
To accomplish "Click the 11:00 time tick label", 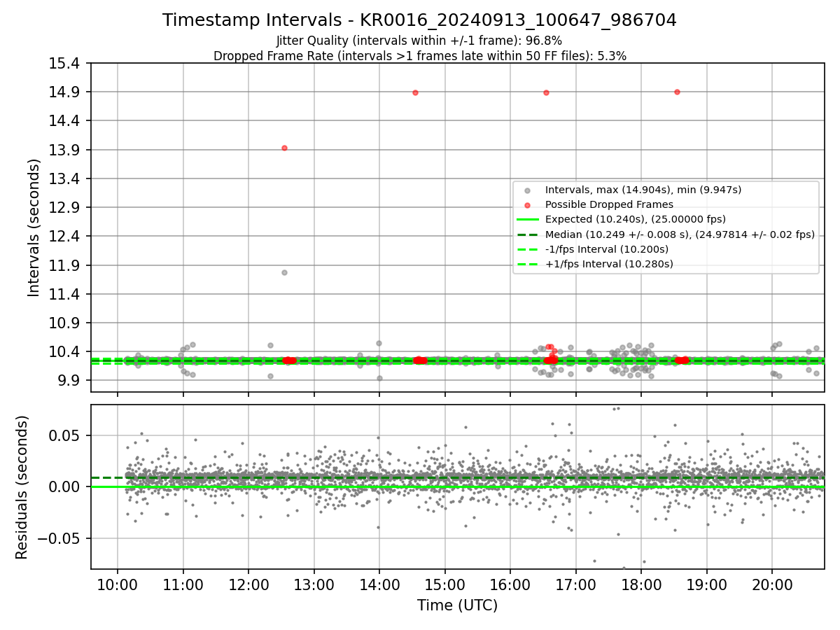I will (x=183, y=584).
